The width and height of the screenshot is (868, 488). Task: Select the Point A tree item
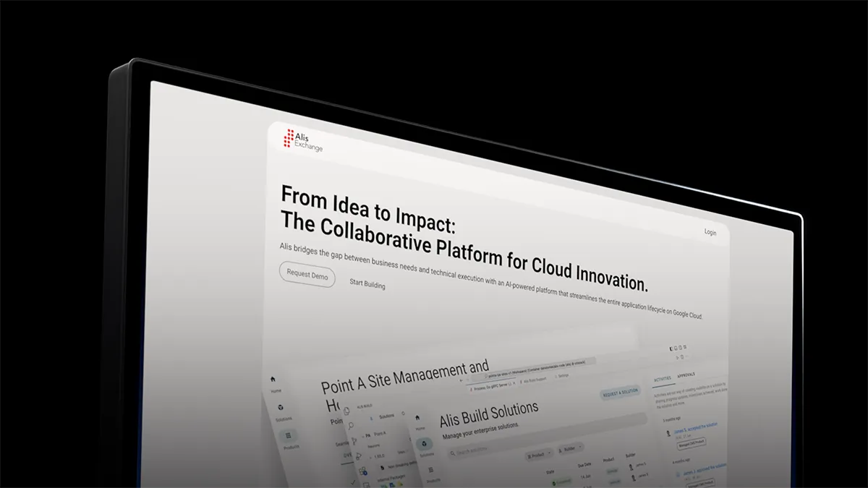click(x=380, y=433)
